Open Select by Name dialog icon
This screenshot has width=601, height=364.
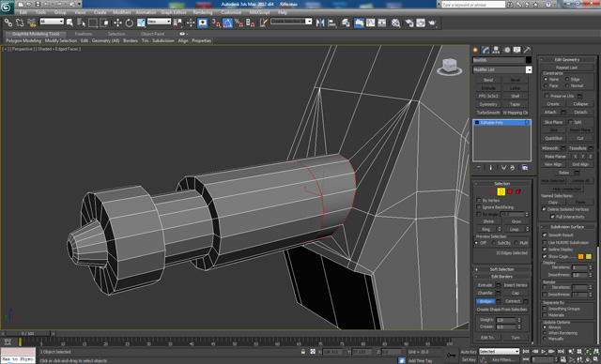[x=81, y=23]
